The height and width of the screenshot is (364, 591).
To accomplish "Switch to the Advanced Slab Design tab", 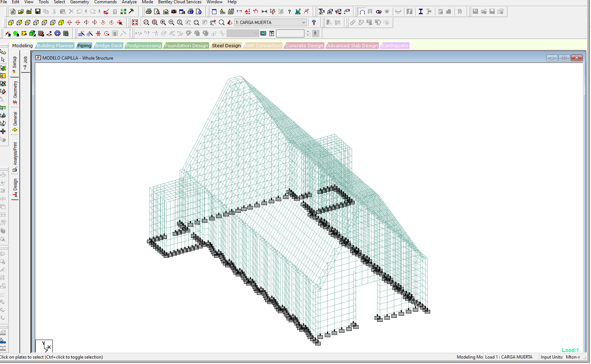I will (x=352, y=46).
